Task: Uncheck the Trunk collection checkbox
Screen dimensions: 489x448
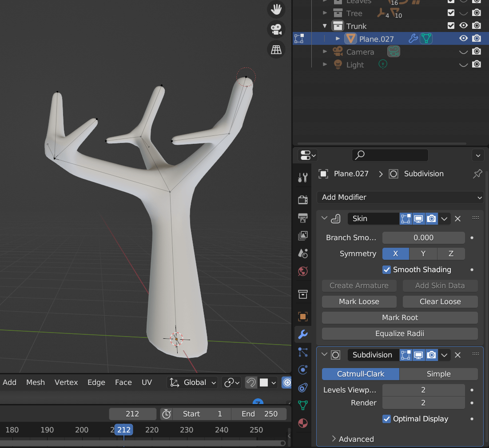Action: tap(451, 26)
